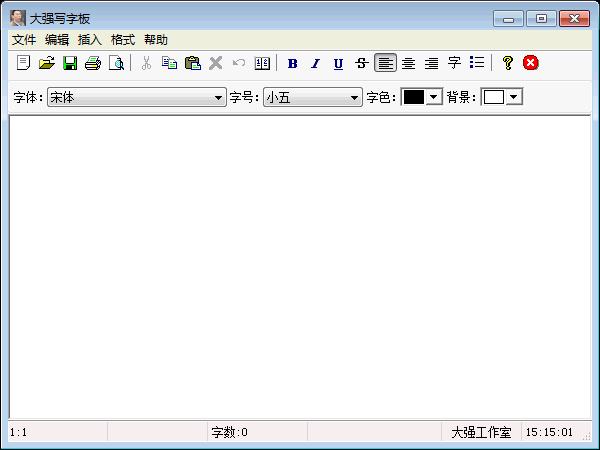The image size is (600, 450).
Task: Create a new document with New icon
Action: point(23,63)
